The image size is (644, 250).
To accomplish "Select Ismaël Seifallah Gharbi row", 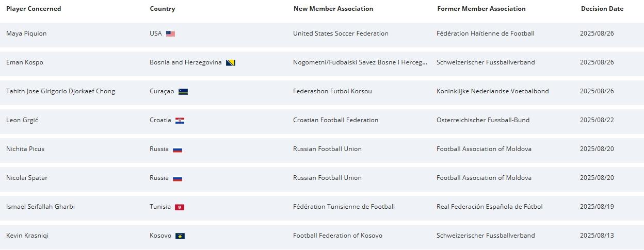I will click(322, 208).
